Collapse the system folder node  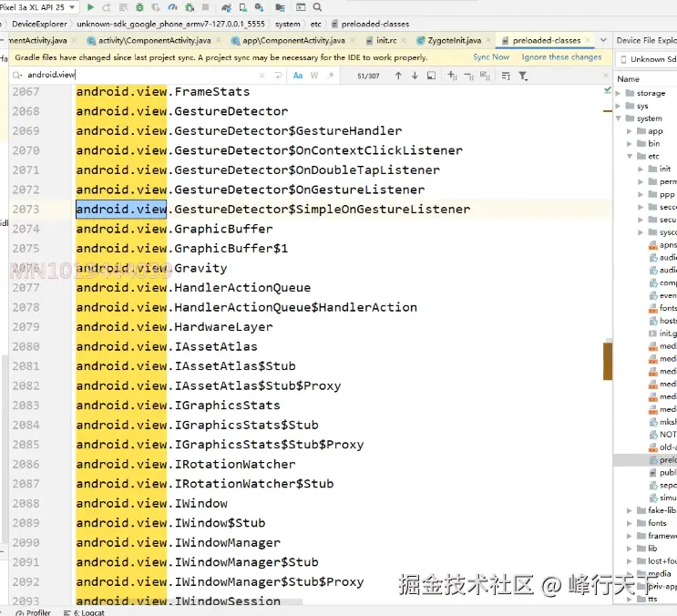coord(618,118)
